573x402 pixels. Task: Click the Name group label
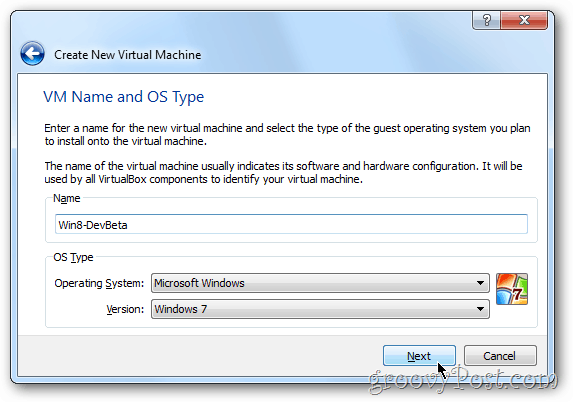(x=67, y=198)
